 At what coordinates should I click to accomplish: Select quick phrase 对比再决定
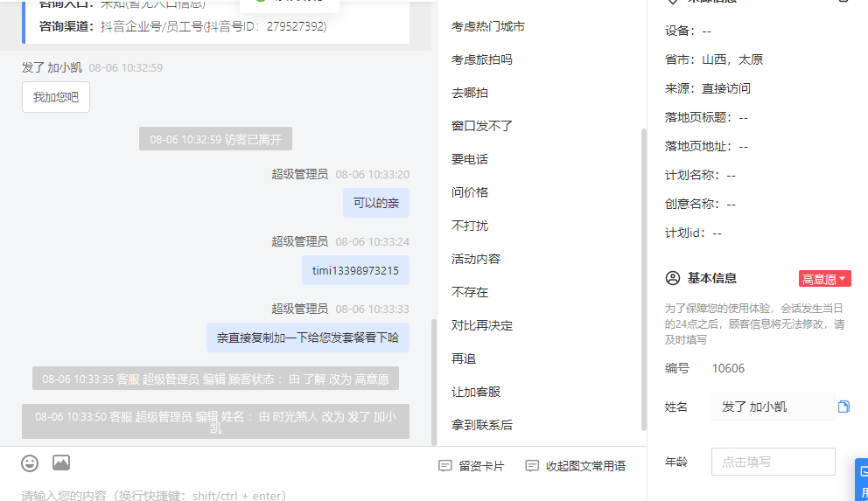click(481, 325)
